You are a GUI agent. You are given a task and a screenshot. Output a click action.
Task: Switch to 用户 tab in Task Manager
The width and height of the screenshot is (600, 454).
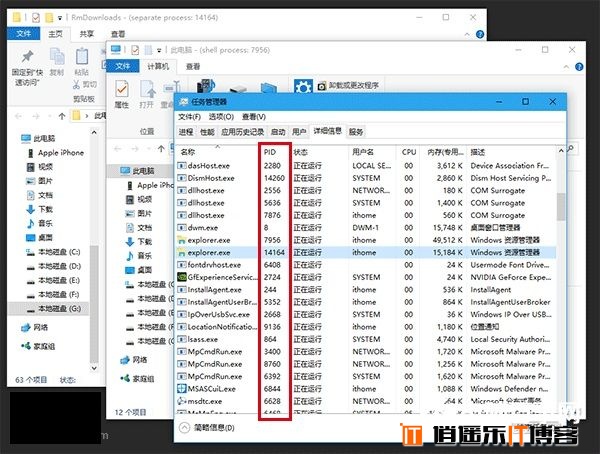[299, 132]
